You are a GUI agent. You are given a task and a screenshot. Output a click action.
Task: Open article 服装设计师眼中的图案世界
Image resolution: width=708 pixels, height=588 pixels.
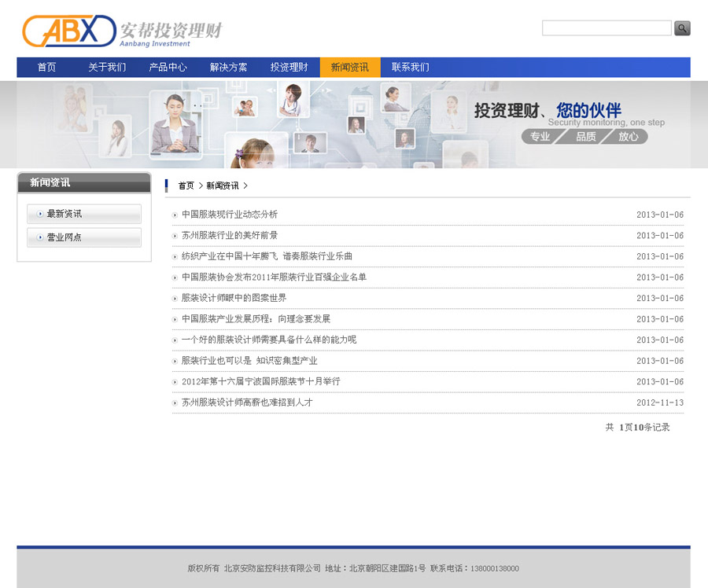[234, 298]
